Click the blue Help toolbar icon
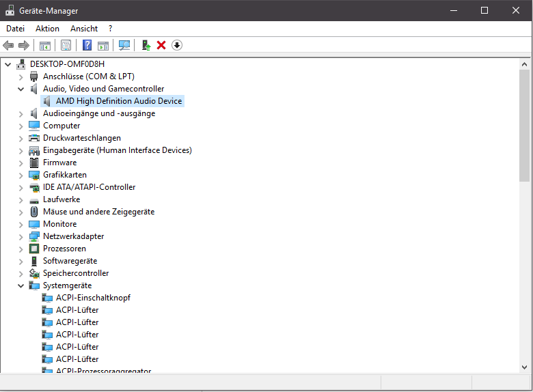The height and width of the screenshot is (392, 533). (x=87, y=45)
